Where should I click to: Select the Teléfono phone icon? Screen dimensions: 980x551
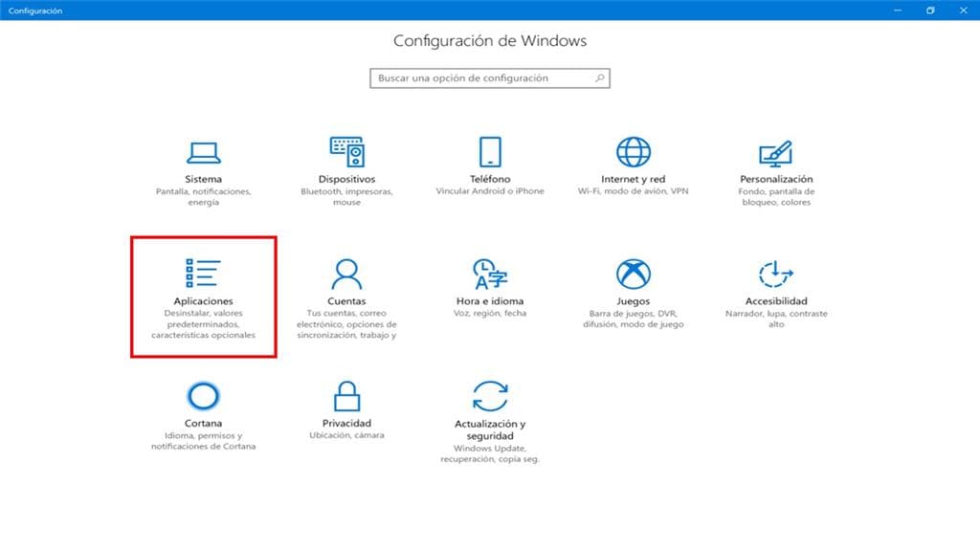click(x=490, y=152)
